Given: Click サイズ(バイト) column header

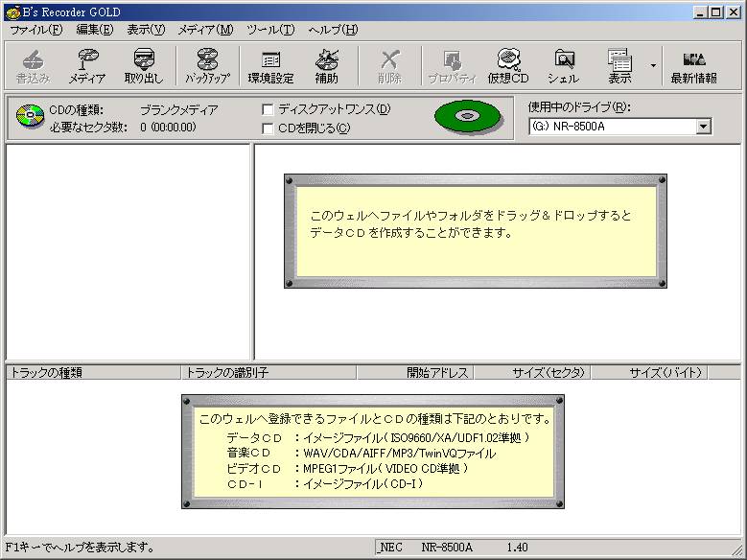Looking at the screenshot, I should pyautogui.click(x=649, y=373).
